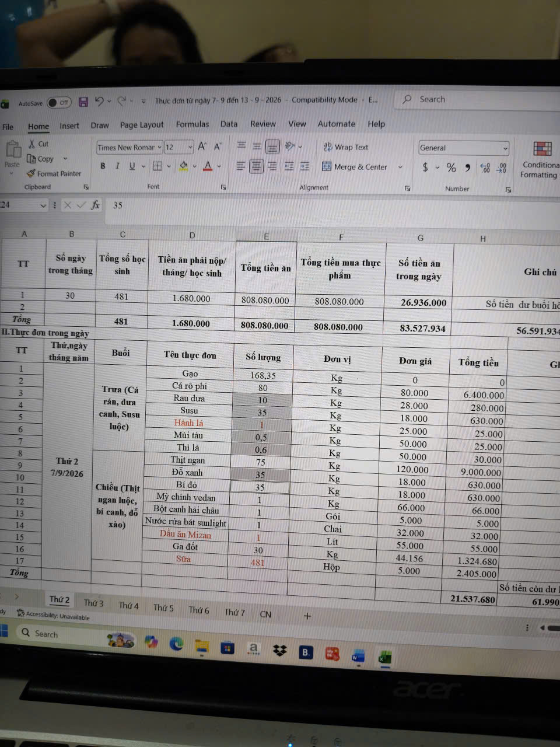Open the File menu

8,127
